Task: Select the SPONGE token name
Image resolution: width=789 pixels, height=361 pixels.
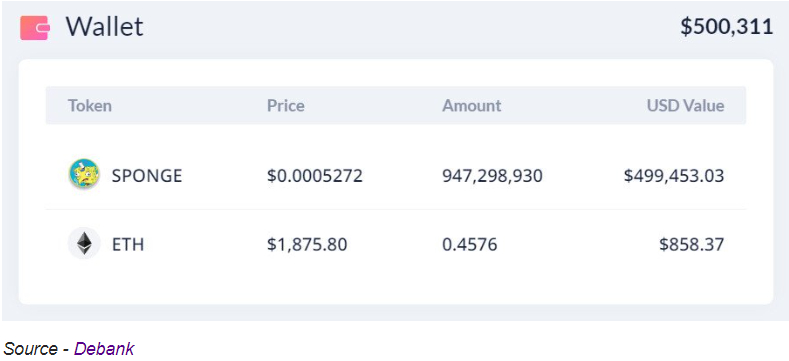Action: coord(147,176)
